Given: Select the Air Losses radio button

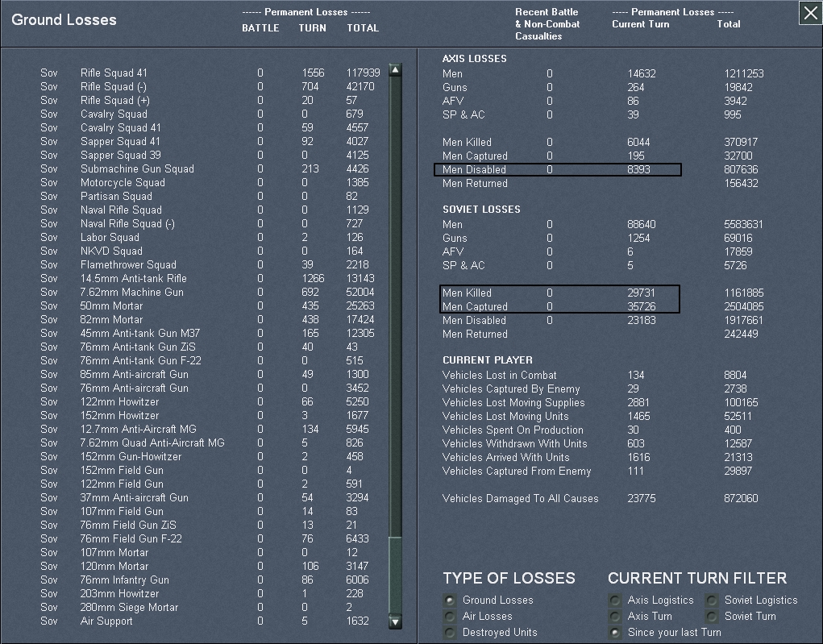Looking at the screenshot, I should (x=449, y=616).
